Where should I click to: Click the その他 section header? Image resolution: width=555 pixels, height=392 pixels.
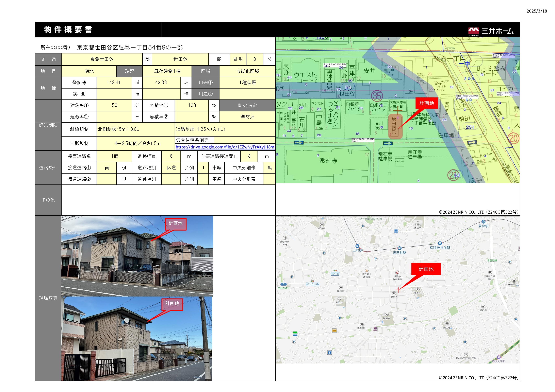coord(48,200)
